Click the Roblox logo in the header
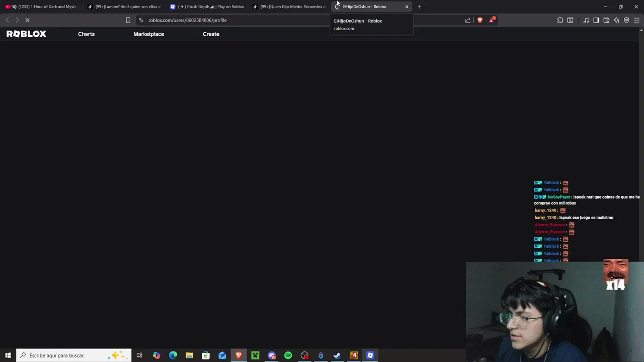644x362 pixels. coord(26,34)
